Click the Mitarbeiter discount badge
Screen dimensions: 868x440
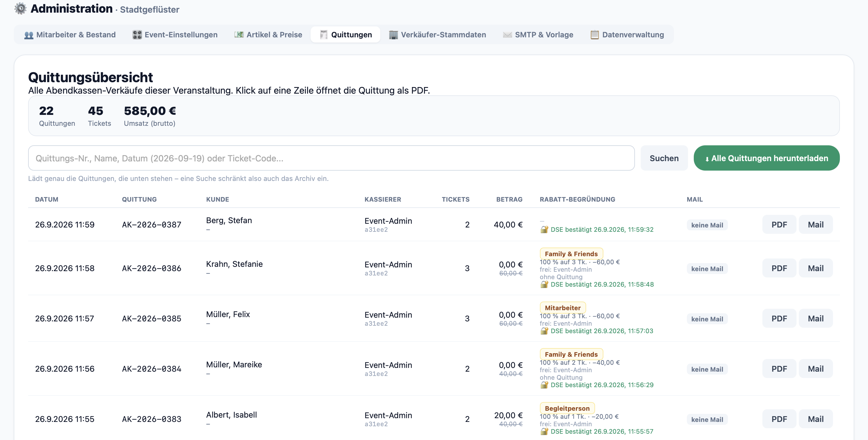(563, 308)
